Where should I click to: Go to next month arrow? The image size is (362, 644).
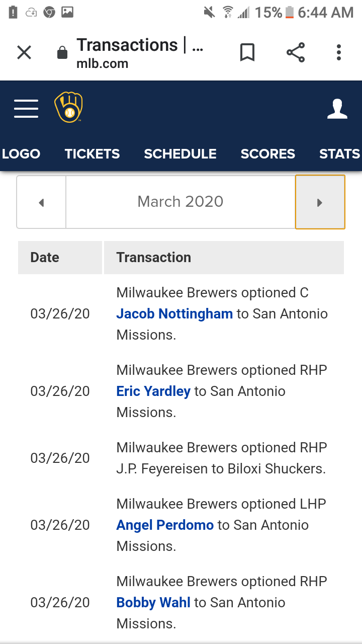click(x=320, y=202)
